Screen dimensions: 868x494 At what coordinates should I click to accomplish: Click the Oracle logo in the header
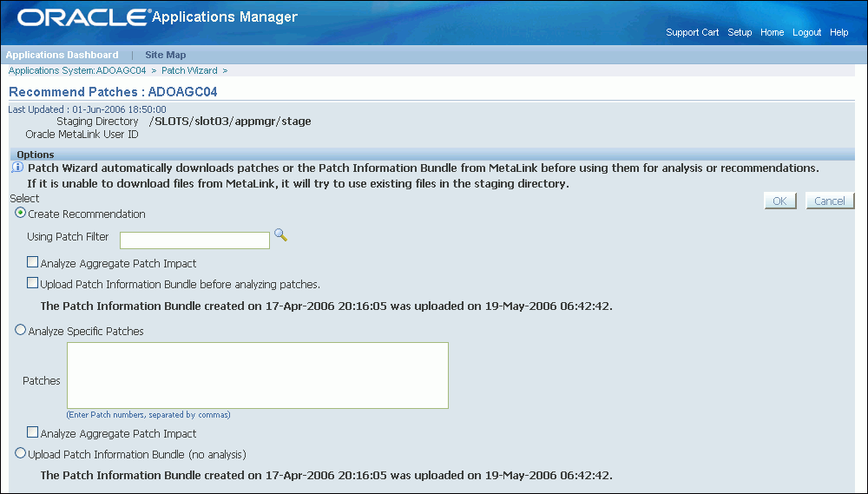tap(83, 17)
